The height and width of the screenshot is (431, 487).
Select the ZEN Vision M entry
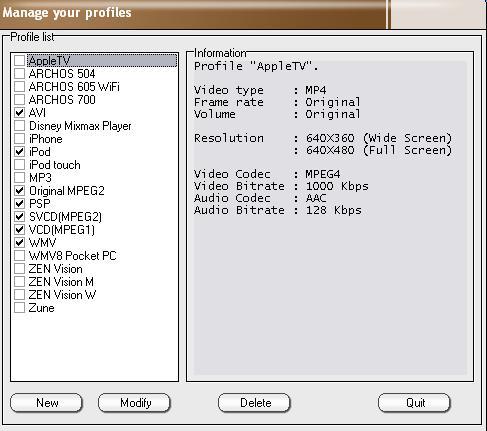pyautogui.click(x=61, y=282)
